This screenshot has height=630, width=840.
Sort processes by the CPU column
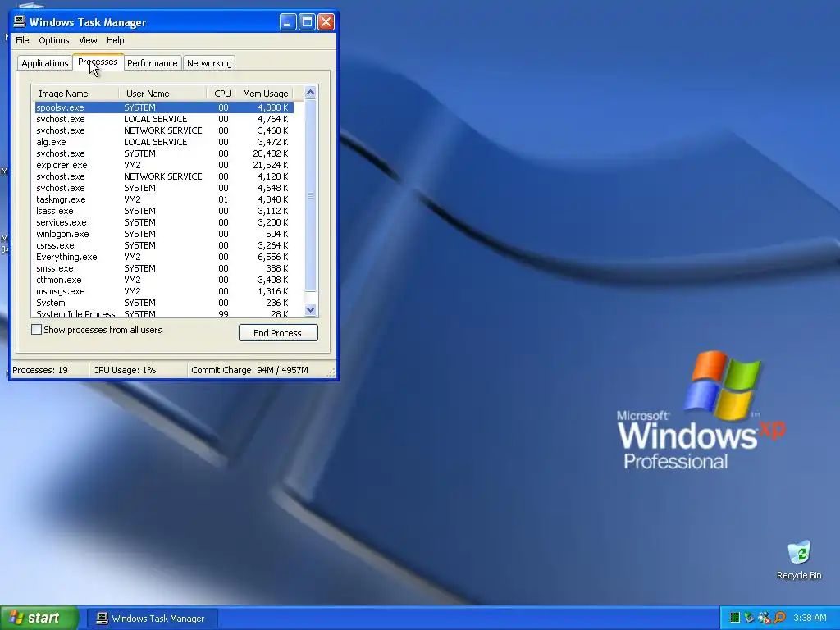[x=221, y=94]
